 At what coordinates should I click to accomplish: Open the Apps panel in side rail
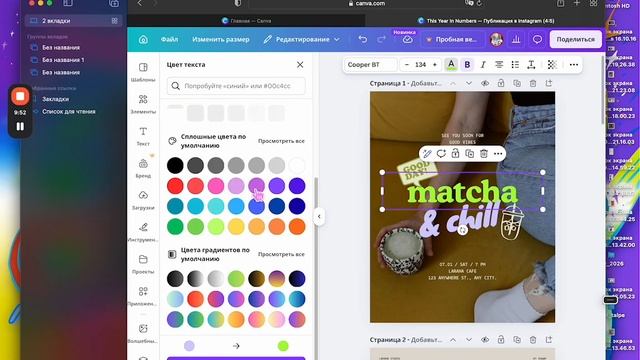[143, 296]
